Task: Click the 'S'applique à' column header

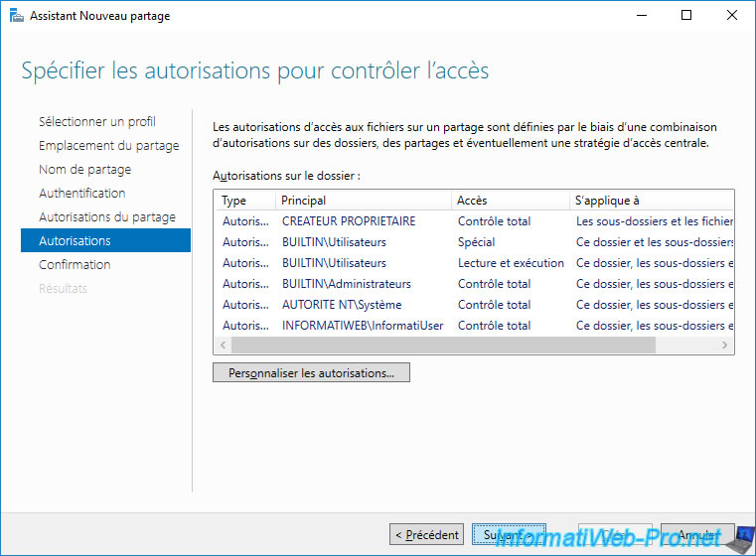Action: coord(651,201)
